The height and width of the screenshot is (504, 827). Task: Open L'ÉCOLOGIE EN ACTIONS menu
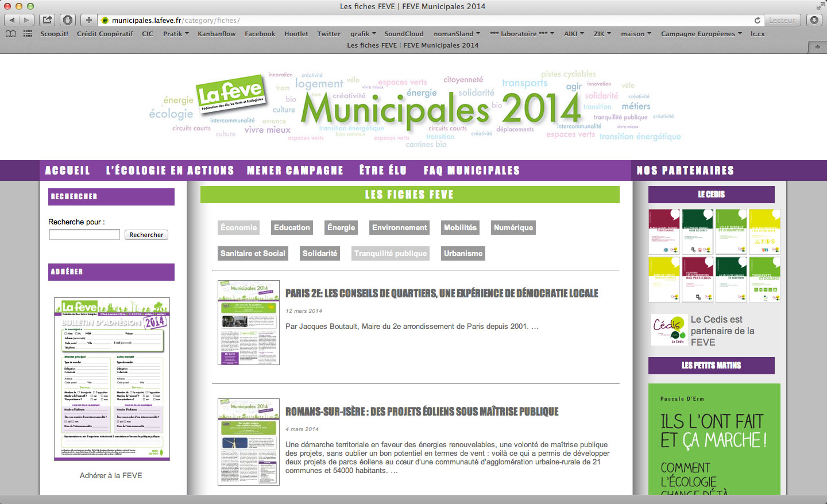(x=170, y=170)
